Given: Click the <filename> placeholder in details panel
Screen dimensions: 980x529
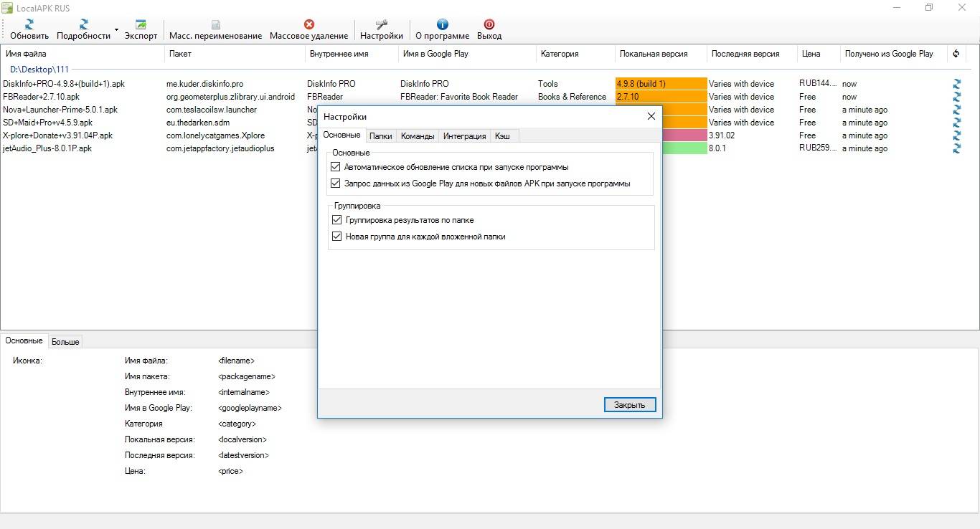Looking at the screenshot, I should [236, 361].
